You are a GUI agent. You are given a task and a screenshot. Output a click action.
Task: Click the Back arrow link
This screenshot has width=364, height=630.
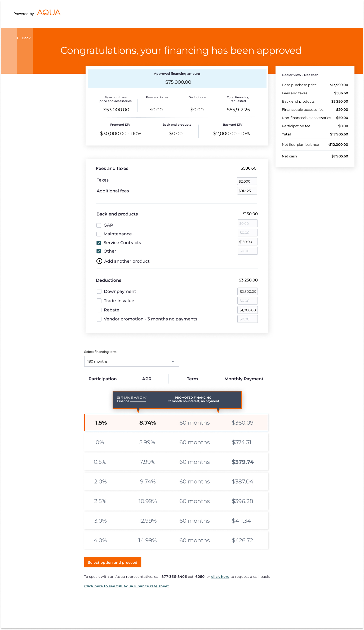pyautogui.click(x=24, y=38)
